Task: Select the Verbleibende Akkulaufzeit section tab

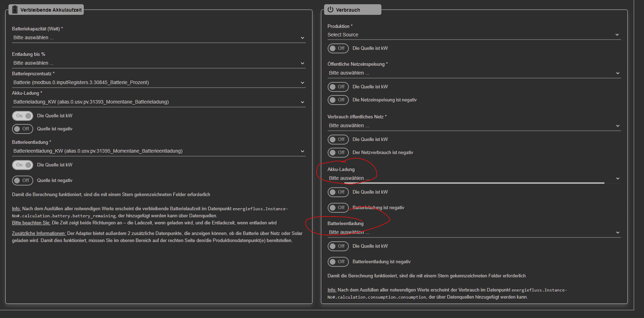Action: click(x=46, y=10)
